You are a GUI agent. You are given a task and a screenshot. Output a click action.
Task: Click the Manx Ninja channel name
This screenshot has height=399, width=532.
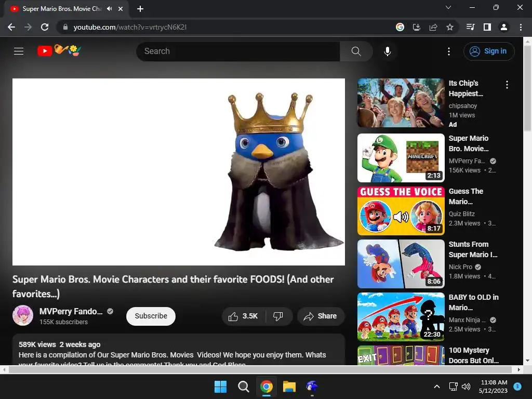click(x=467, y=320)
